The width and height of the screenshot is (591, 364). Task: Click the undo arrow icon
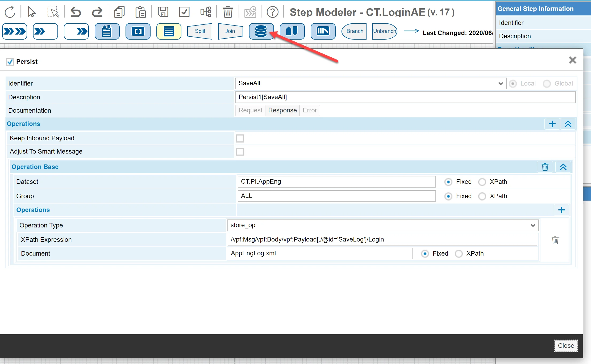[x=76, y=12]
